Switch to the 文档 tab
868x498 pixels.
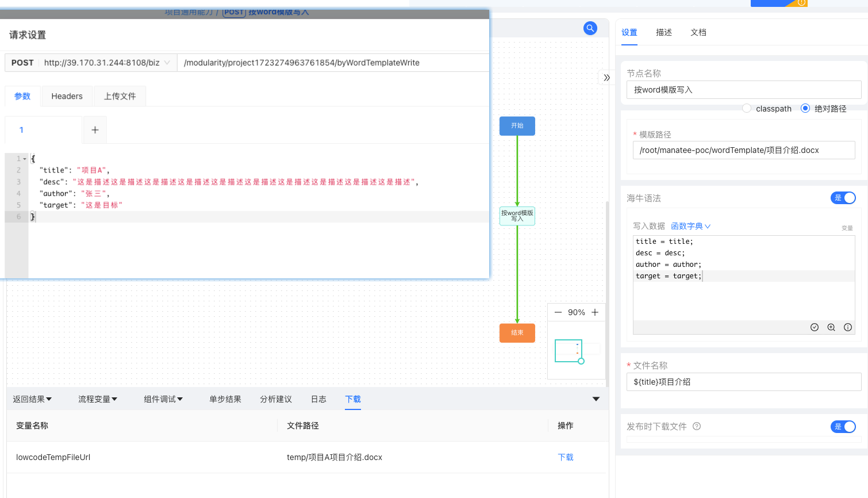698,32
